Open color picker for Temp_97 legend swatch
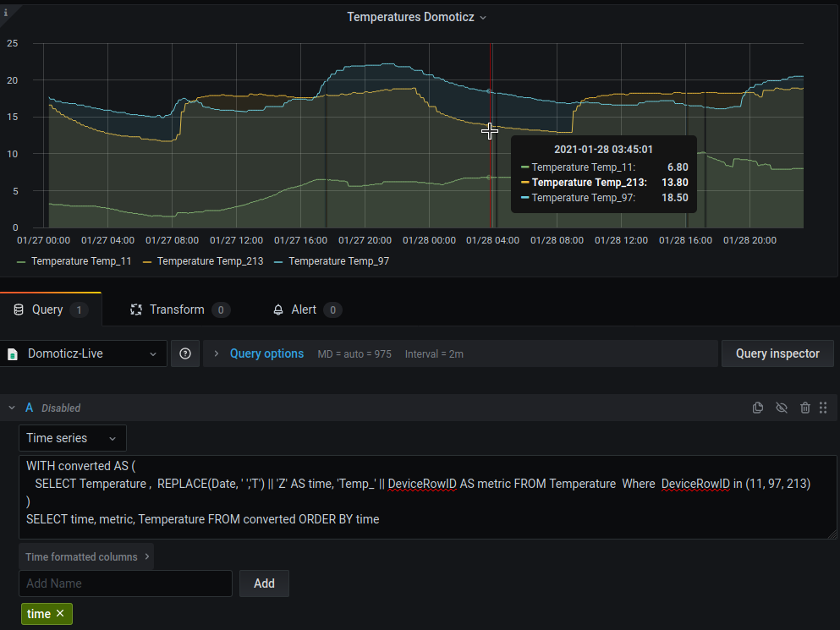 tap(278, 262)
